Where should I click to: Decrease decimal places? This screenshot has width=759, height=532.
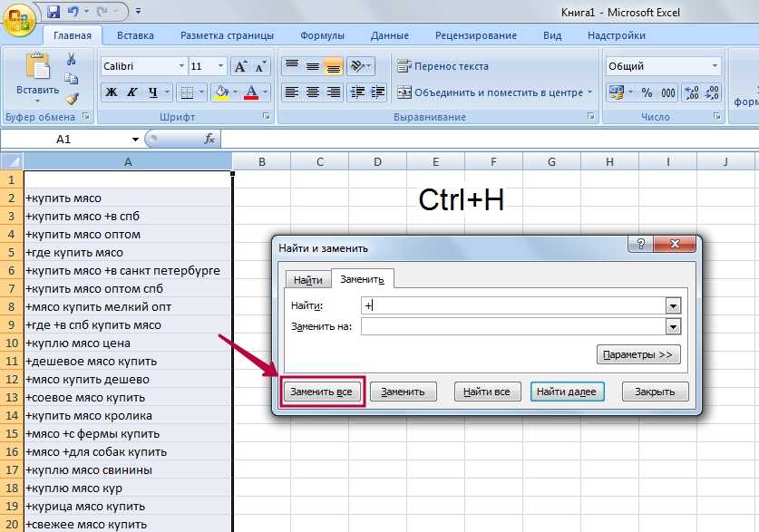pyautogui.click(x=712, y=92)
